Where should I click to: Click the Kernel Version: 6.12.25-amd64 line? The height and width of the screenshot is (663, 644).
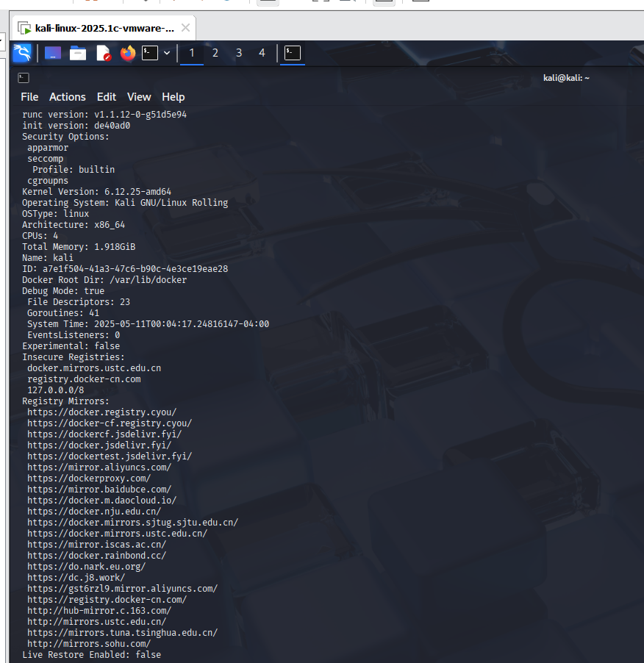click(x=97, y=192)
